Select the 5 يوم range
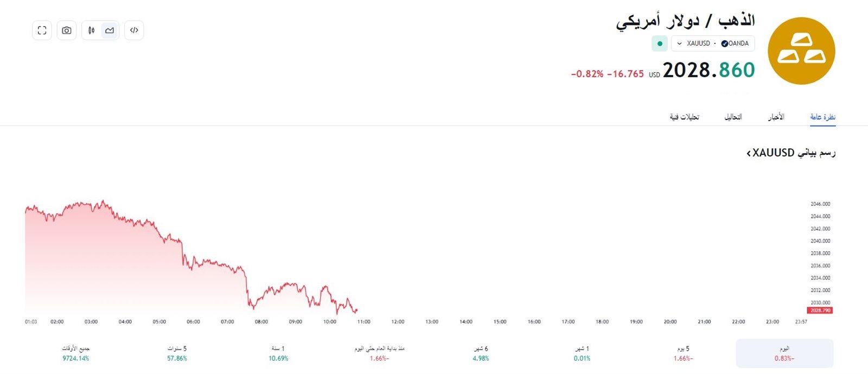Viewport: 868px width, 374px height. (683, 353)
